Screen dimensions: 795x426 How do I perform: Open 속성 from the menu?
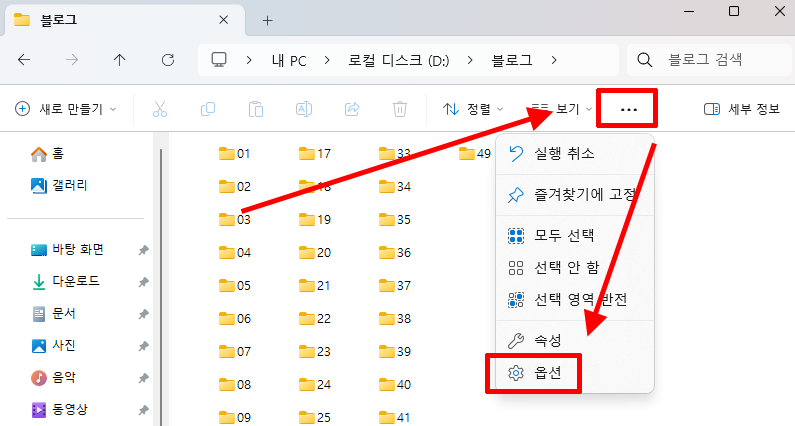point(574,340)
